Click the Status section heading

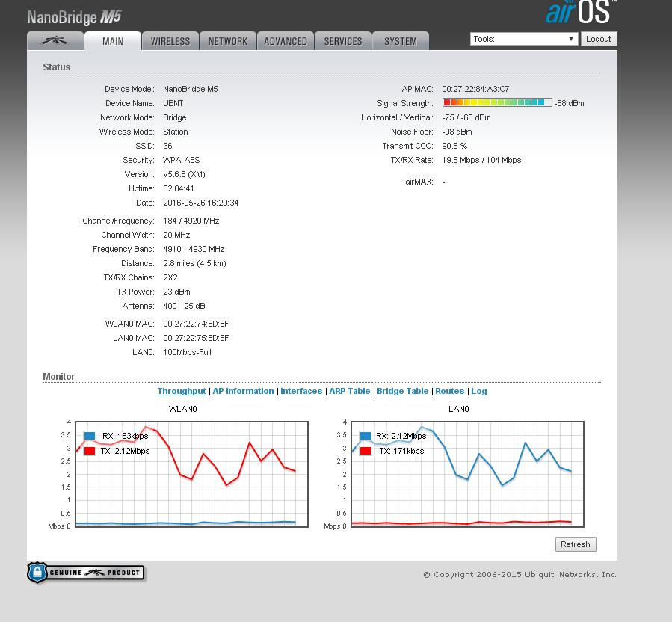(57, 67)
